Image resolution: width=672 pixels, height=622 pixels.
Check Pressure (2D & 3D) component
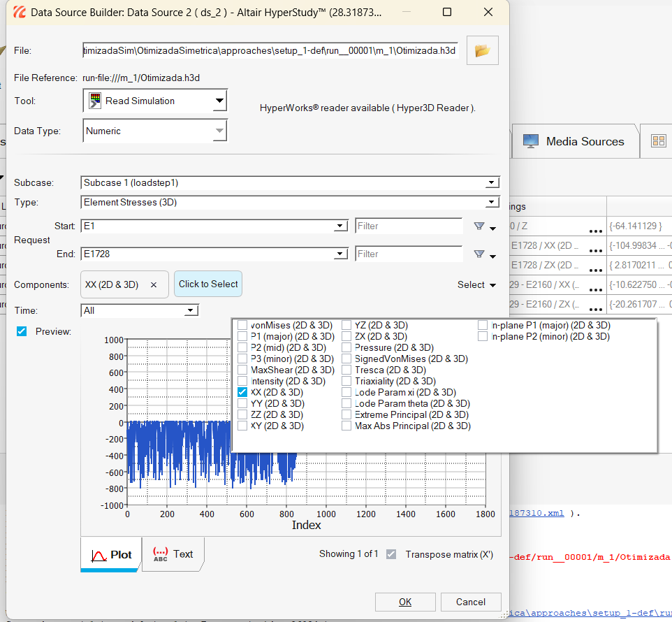(x=346, y=347)
